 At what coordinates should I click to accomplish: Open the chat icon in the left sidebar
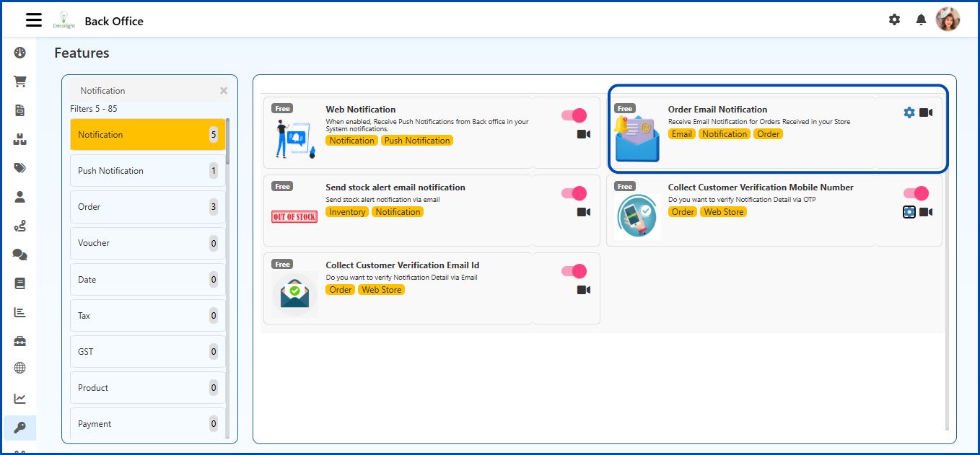[x=19, y=254]
